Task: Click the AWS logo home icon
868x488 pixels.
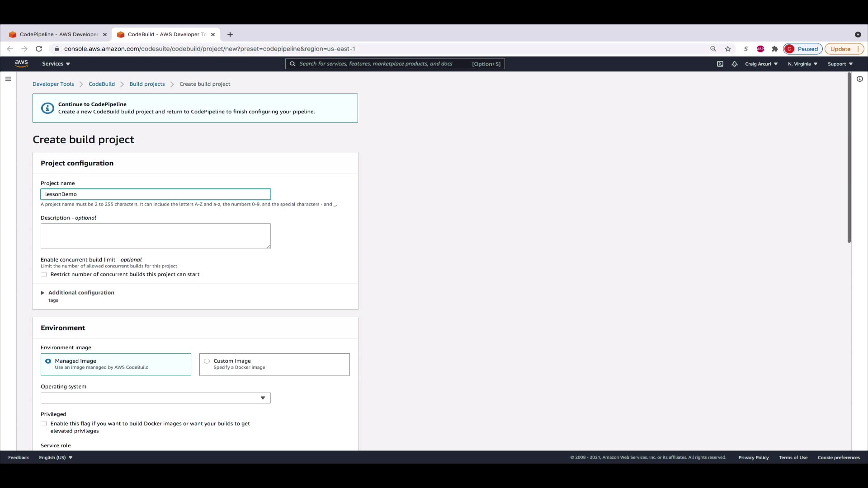Action: 21,64
